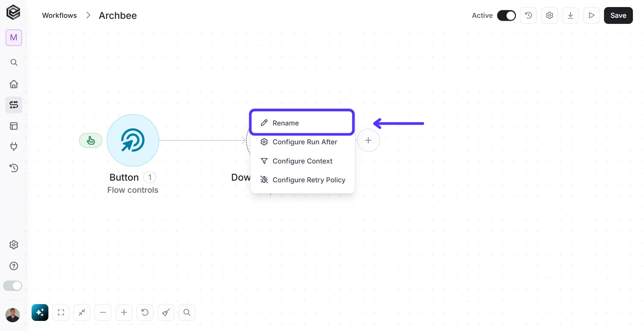Image resolution: width=644 pixels, height=331 pixels.
Task: Click the Archbee workflow title
Action: pyautogui.click(x=118, y=15)
